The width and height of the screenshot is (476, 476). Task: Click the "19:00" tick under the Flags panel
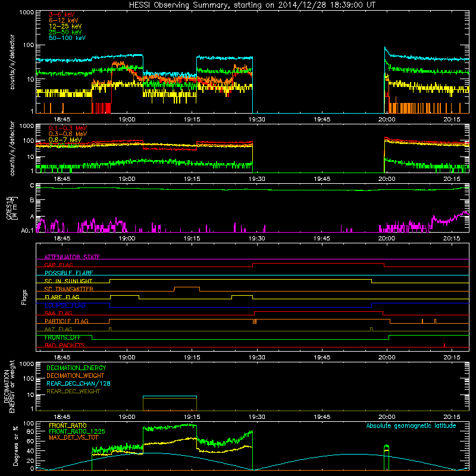click(x=127, y=358)
